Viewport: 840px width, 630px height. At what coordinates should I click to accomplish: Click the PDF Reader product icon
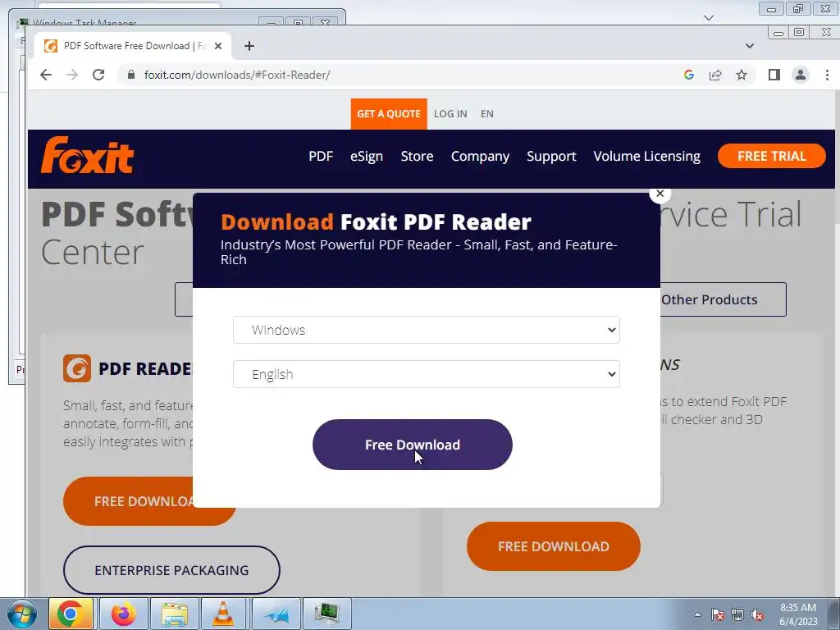click(76, 368)
